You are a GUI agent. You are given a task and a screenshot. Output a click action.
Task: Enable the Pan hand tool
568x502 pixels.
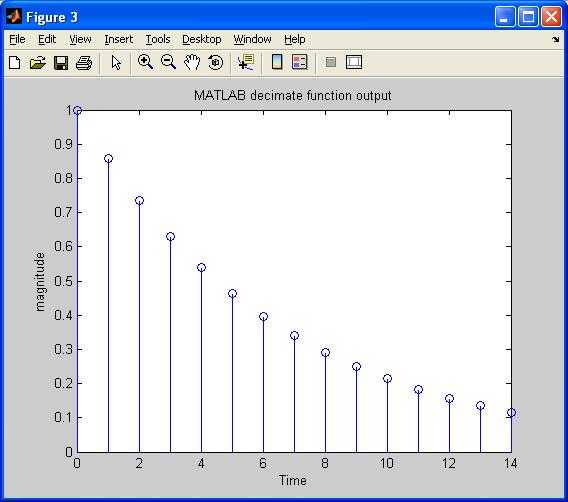[x=192, y=62]
